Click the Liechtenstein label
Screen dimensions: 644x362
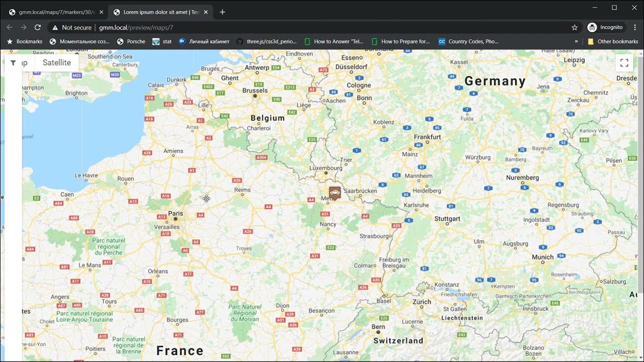pyautogui.click(x=462, y=318)
